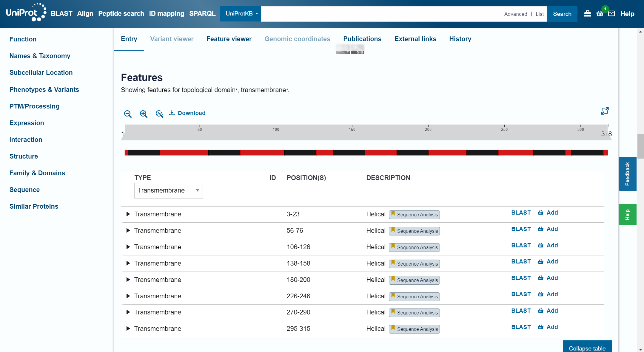The image size is (644, 352).
Task: Open ID mapping tool
Action: [x=167, y=14]
